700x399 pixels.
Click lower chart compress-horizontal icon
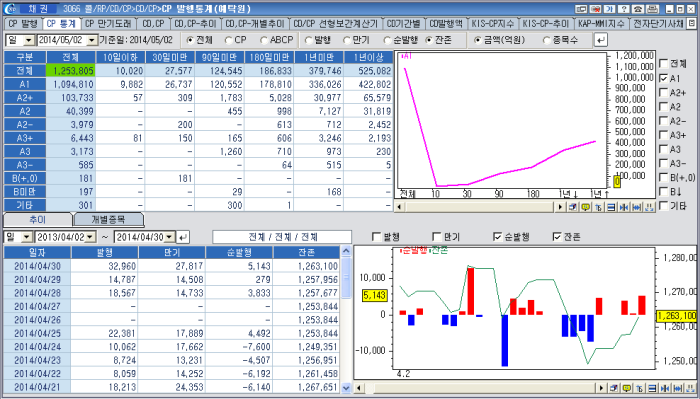pyautogui.click(x=665, y=388)
